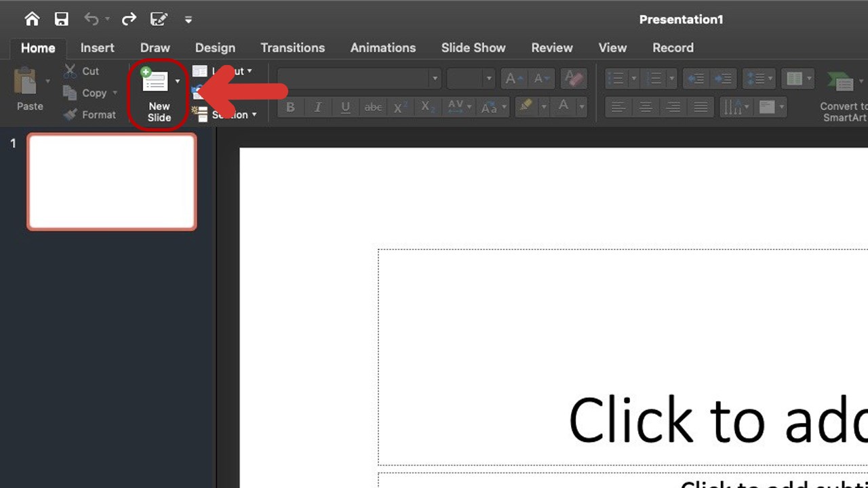Toggle subscript formatting
This screenshot has height=488, width=868.
coord(427,107)
